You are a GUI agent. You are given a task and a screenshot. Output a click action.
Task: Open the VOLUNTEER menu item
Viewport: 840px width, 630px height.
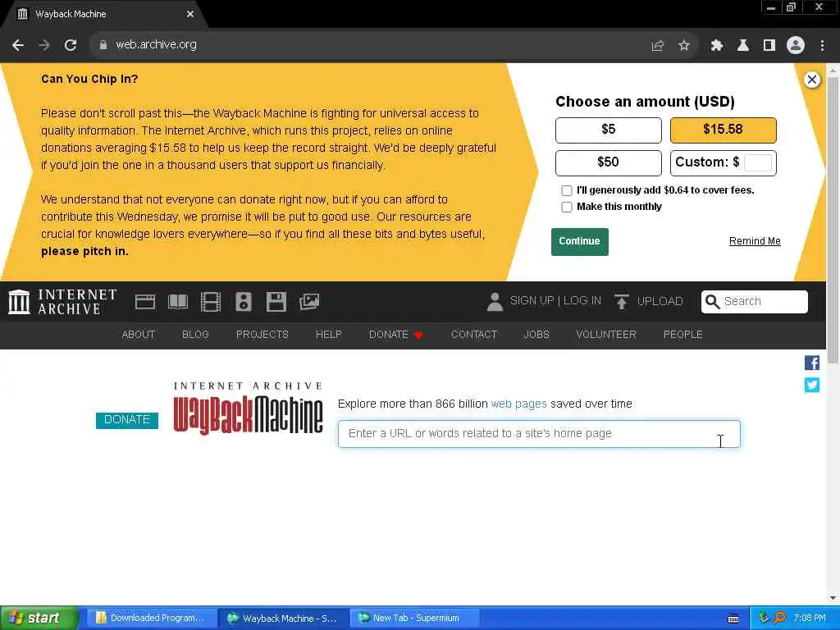click(606, 335)
